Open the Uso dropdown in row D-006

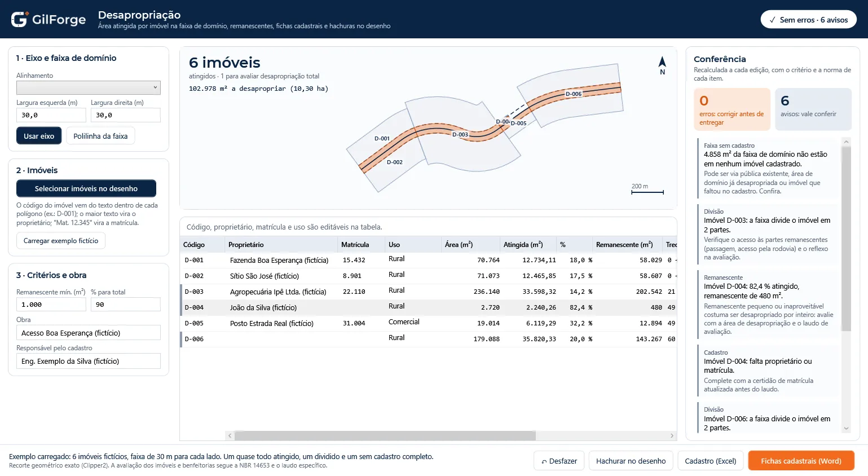click(412, 338)
